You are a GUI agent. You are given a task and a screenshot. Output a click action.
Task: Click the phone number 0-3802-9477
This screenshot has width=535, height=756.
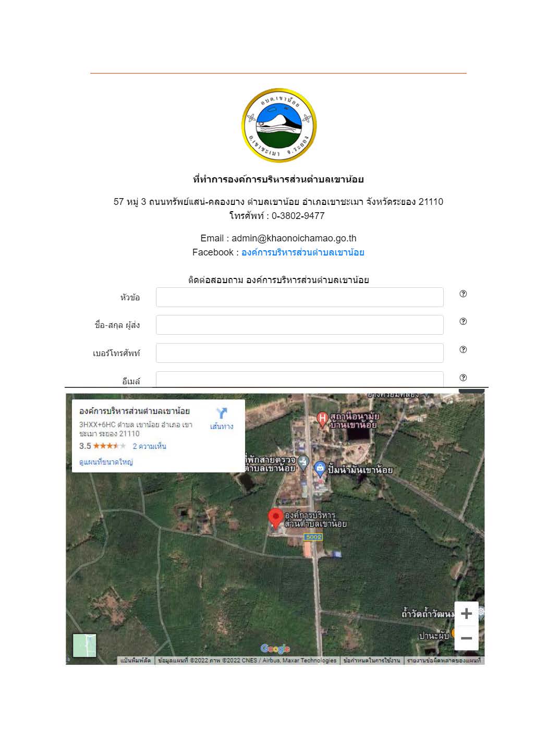pyautogui.click(x=298, y=216)
